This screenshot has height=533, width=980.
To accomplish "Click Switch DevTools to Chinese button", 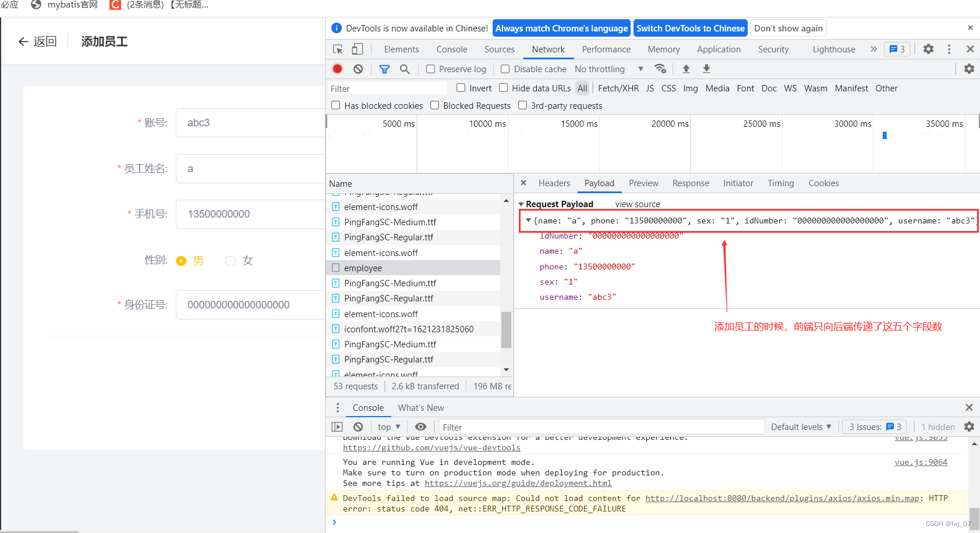I will tap(691, 28).
